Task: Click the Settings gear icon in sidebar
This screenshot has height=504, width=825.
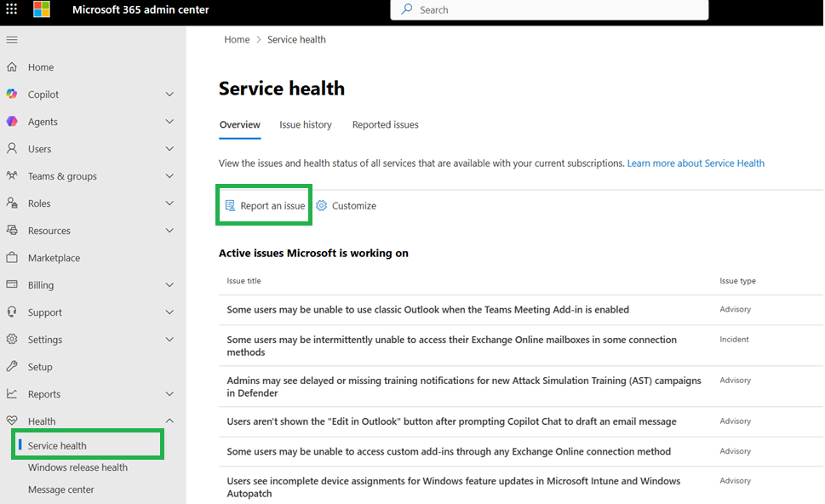Action: point(12,340)
